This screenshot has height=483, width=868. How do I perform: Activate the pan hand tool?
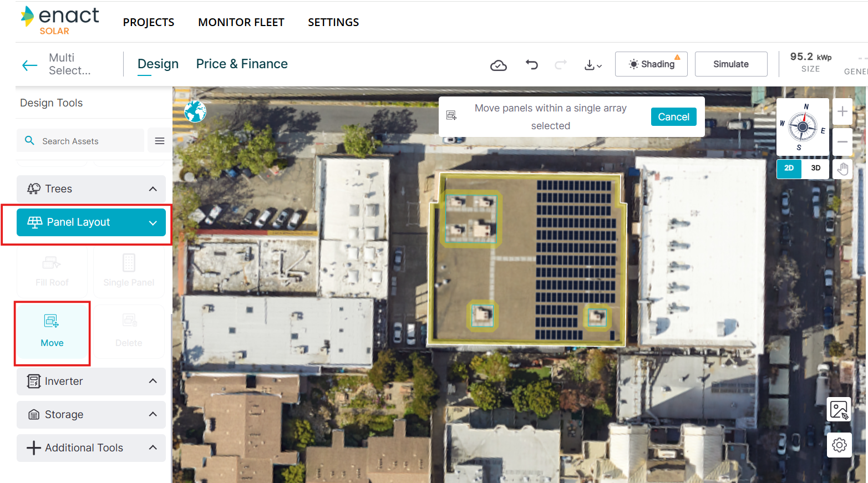[x=842, y=169]
